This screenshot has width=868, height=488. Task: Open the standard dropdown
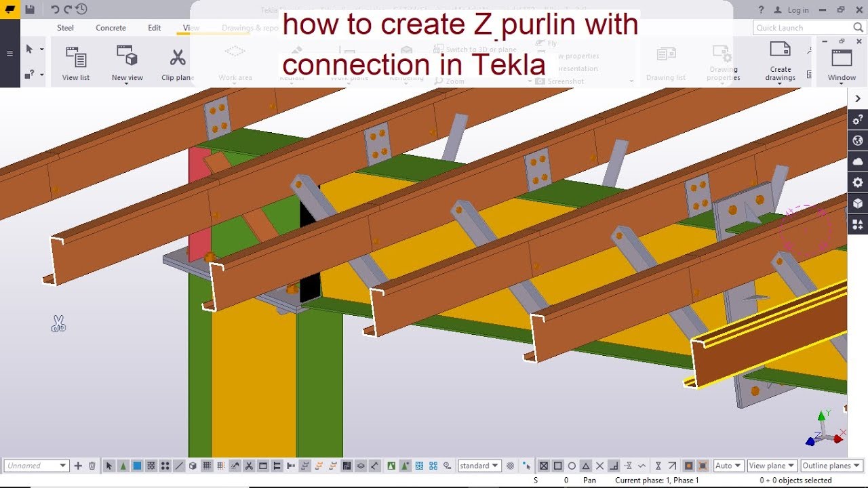click(x=479, y=466)
